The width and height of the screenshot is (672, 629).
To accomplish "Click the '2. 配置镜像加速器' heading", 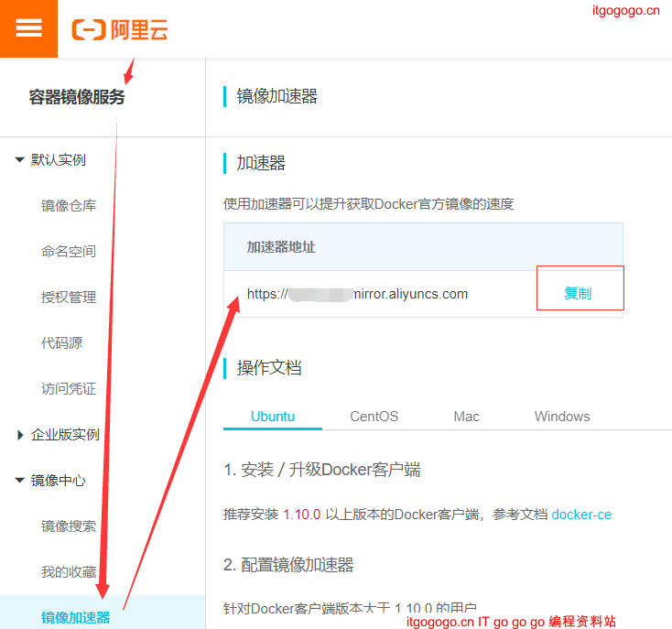I will [x=288, y=565].
